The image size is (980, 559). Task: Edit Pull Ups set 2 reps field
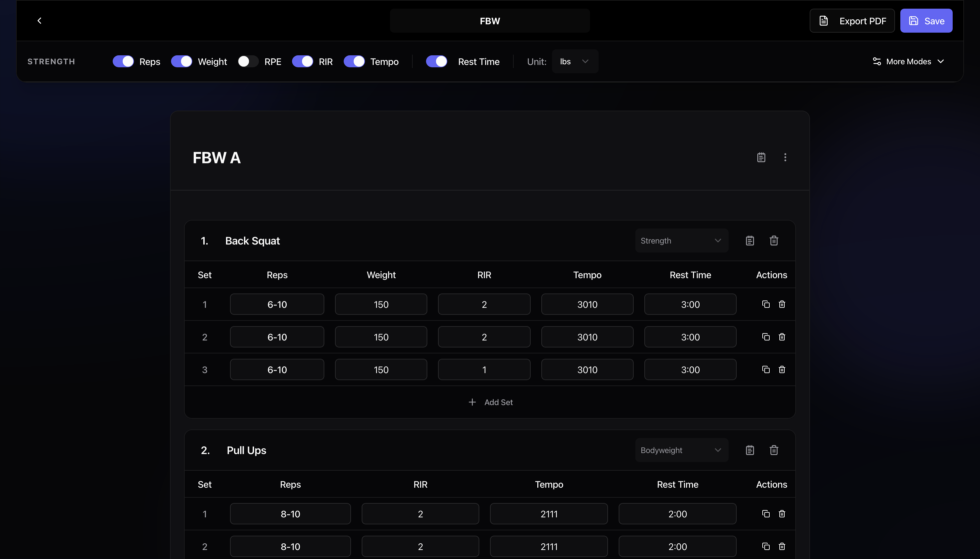click(x=290, y=547)
